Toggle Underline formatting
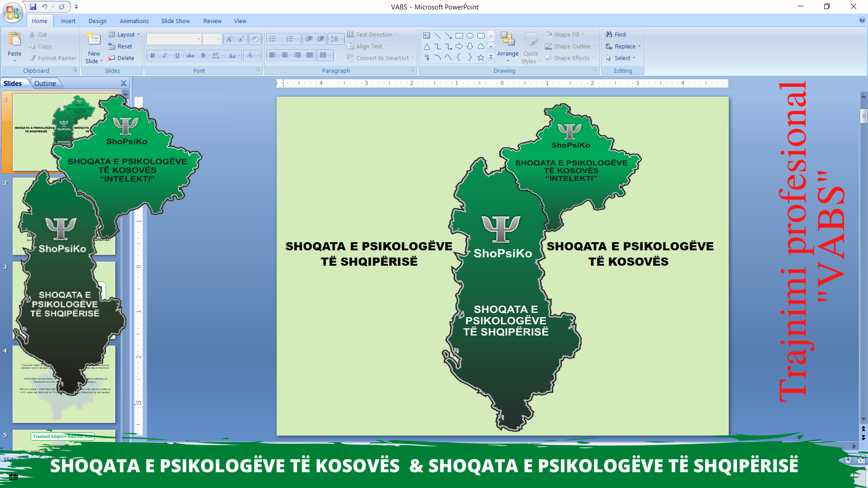Viewport: 868px width, 488px height. tap(177, 56)
